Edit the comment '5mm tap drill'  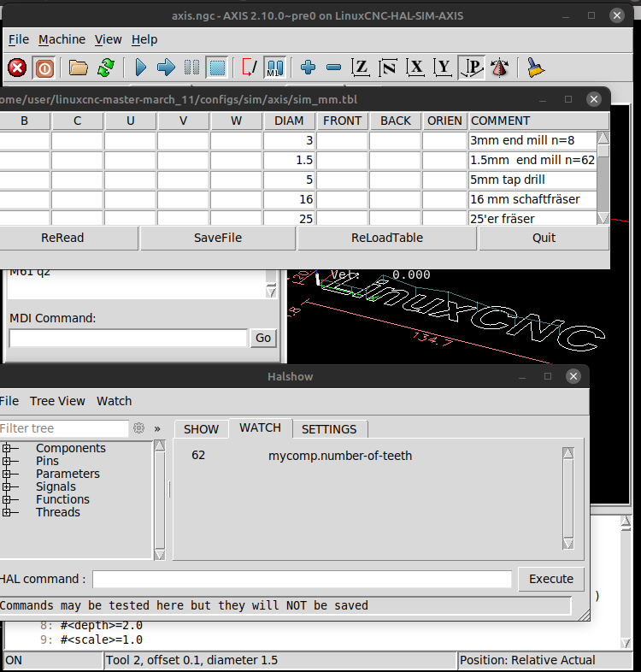(x=532, y=180)
